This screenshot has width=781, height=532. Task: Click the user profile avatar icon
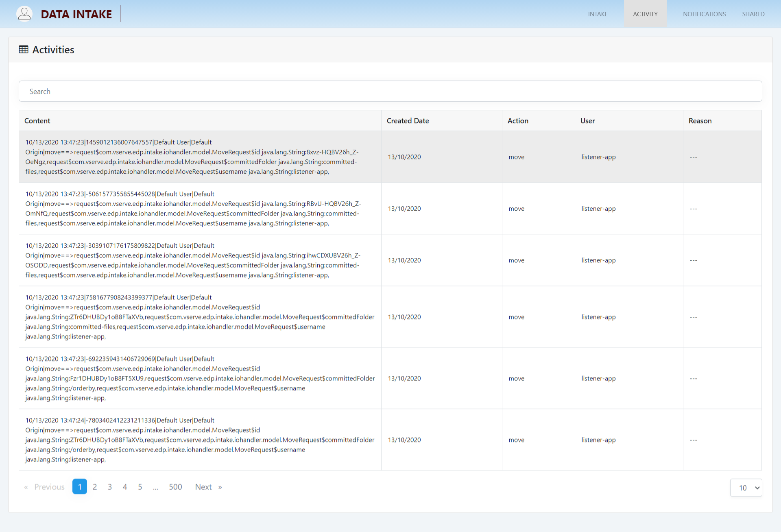[24, 14]
